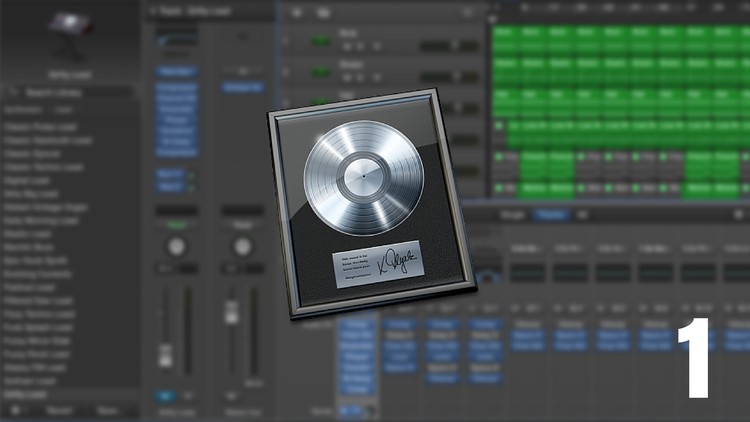Click the keyboard instrument image in Library
This screenshot has height=422, width=750.
coord(70,36)
